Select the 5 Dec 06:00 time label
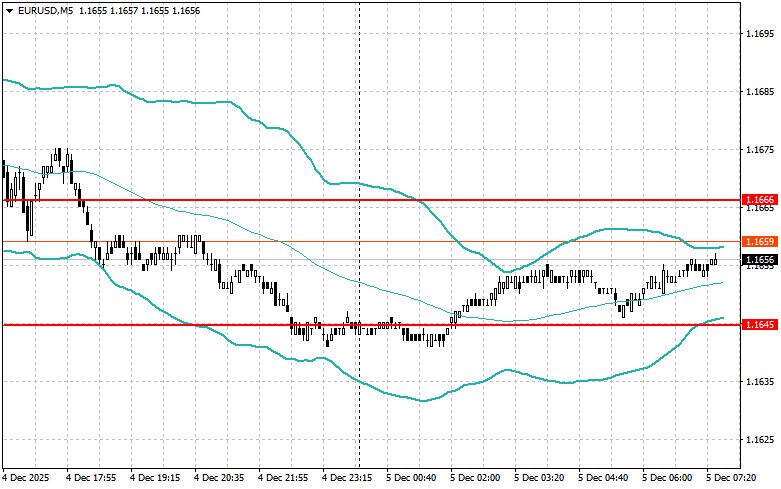This screenshot has width=781, height=489. pyautogui.click(x=667, y=478)
